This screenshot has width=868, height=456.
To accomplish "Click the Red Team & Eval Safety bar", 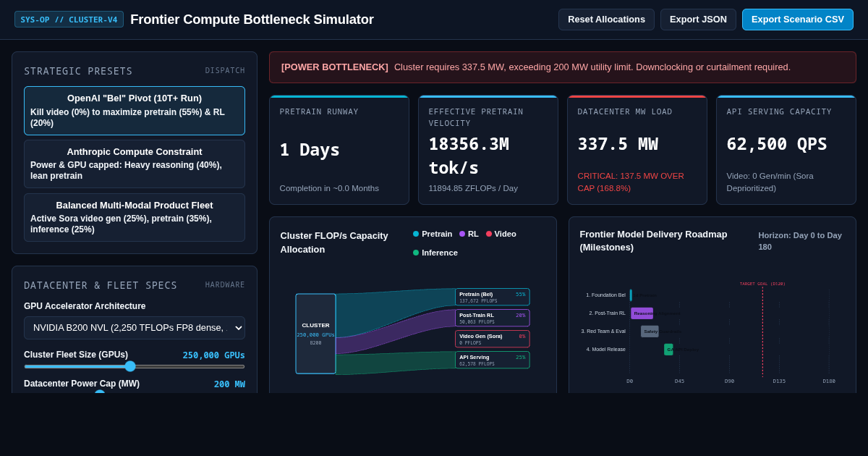I will tap(650, 332).
